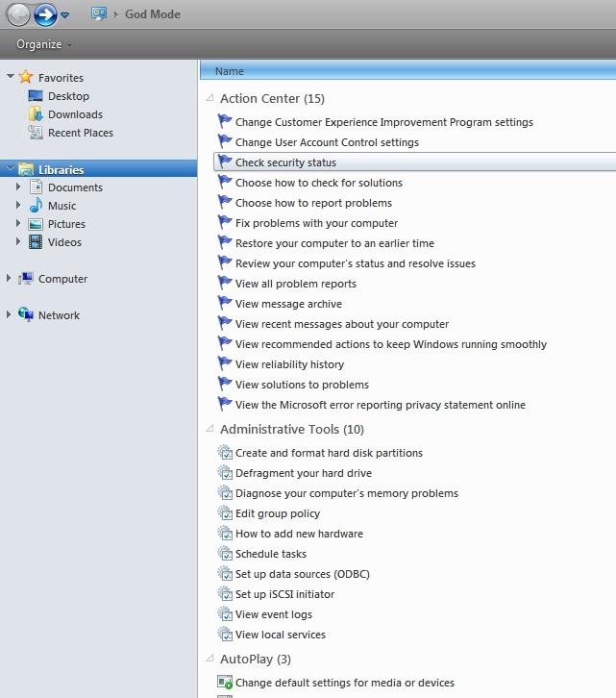Screen dimensions: 616x698
Task: Click the Name column header
Action: pos(407,71)
